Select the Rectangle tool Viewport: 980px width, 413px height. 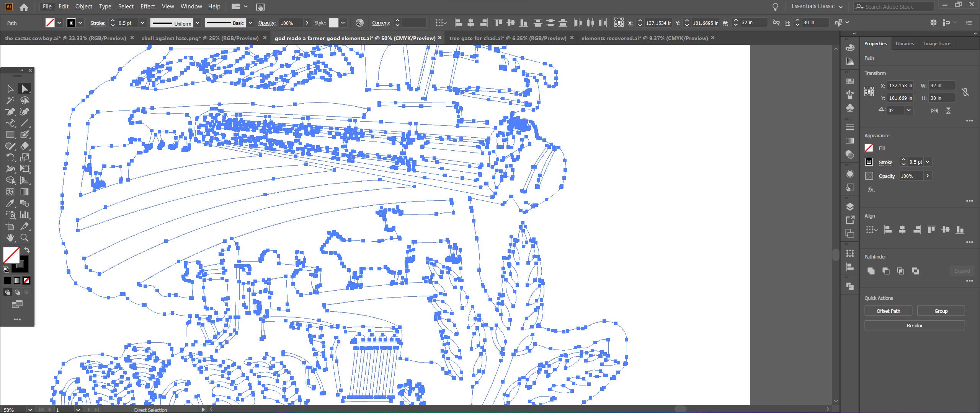point(10,135)
